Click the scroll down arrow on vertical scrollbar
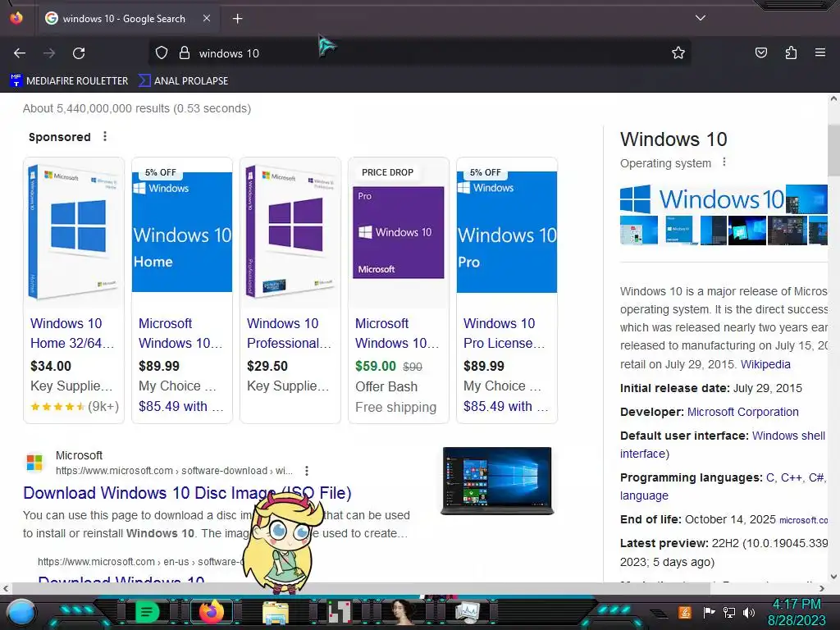The height and width of the screenshot is (630, 840). (x=833, y=577)
